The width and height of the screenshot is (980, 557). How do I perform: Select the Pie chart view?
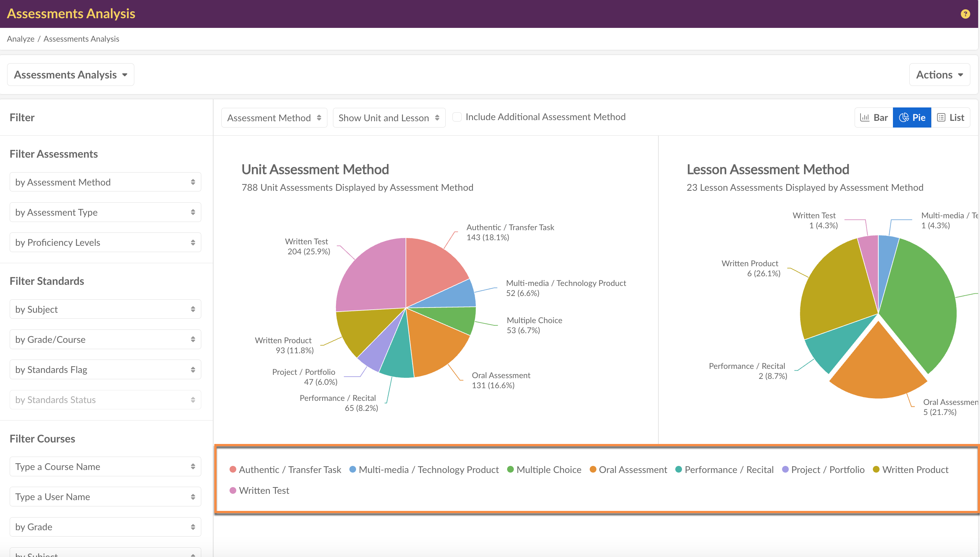[912, 117]
